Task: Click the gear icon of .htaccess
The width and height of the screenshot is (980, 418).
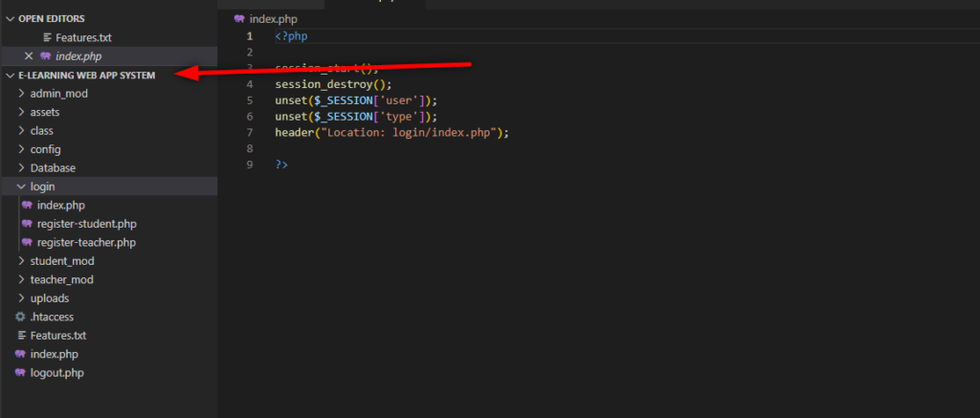Action: (20, 317)
